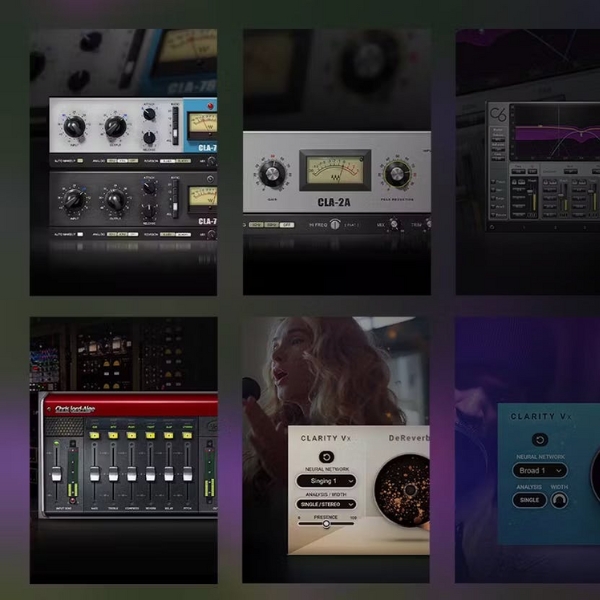
Task: Click the DeReverb particle dial in Clarity Vx
Action: click(402, 489)
